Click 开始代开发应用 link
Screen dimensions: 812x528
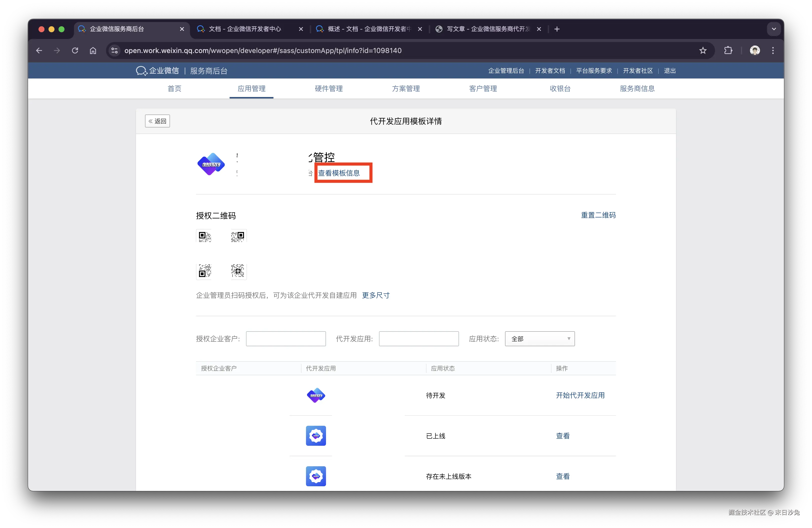click(x=580, y=395)
